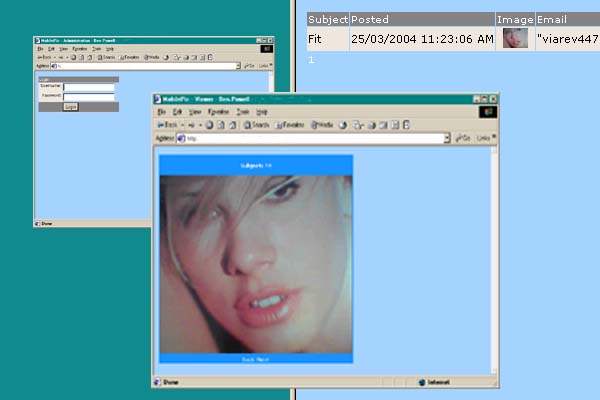Image resolution: width=600 pixels, height=400 pixels.
Task: Click Back Next link below Viewer image
Action: (x=256, y=359)
